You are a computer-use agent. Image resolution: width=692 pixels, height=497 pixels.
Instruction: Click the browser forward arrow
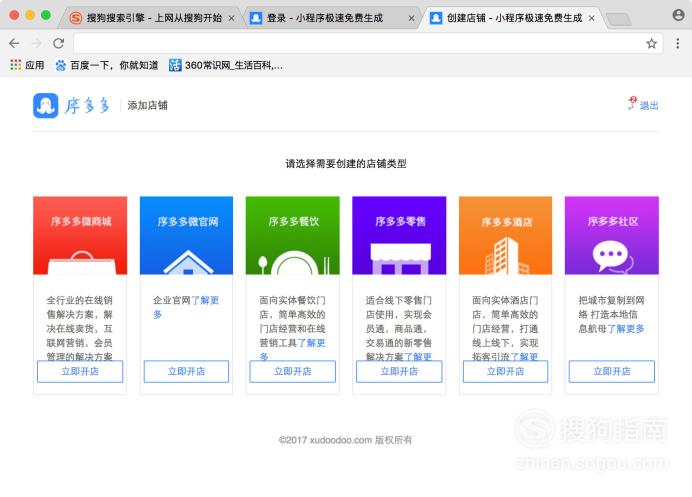37,43
